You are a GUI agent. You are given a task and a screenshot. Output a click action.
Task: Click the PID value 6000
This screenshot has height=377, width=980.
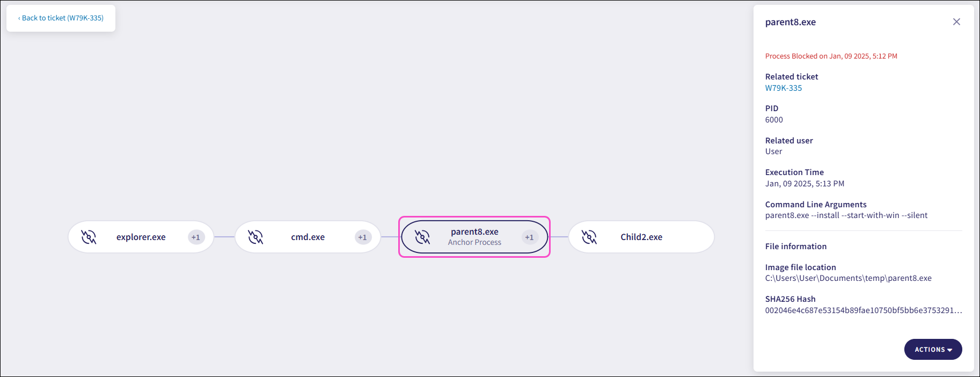(774, 120)
